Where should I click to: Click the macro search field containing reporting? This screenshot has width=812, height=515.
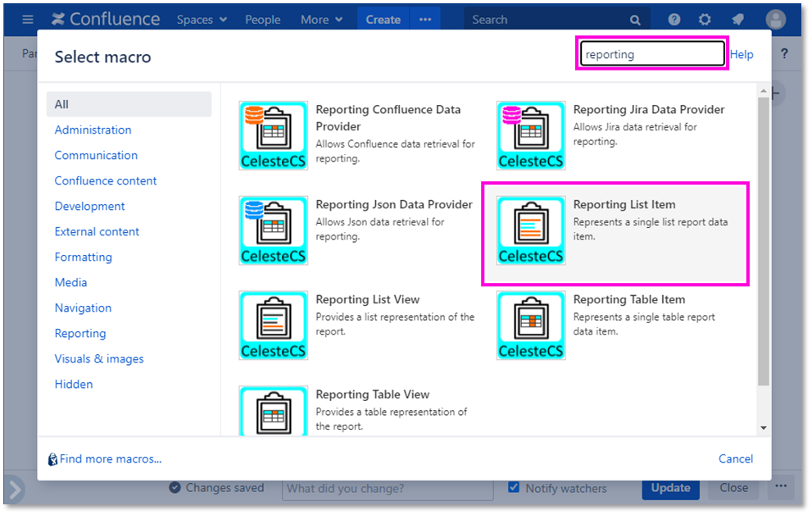coord(652,54)
